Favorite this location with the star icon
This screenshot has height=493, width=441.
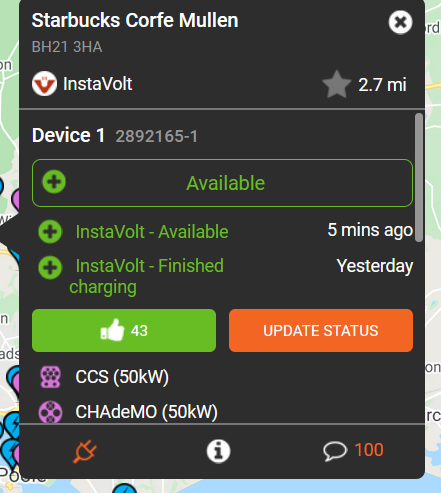337,84
